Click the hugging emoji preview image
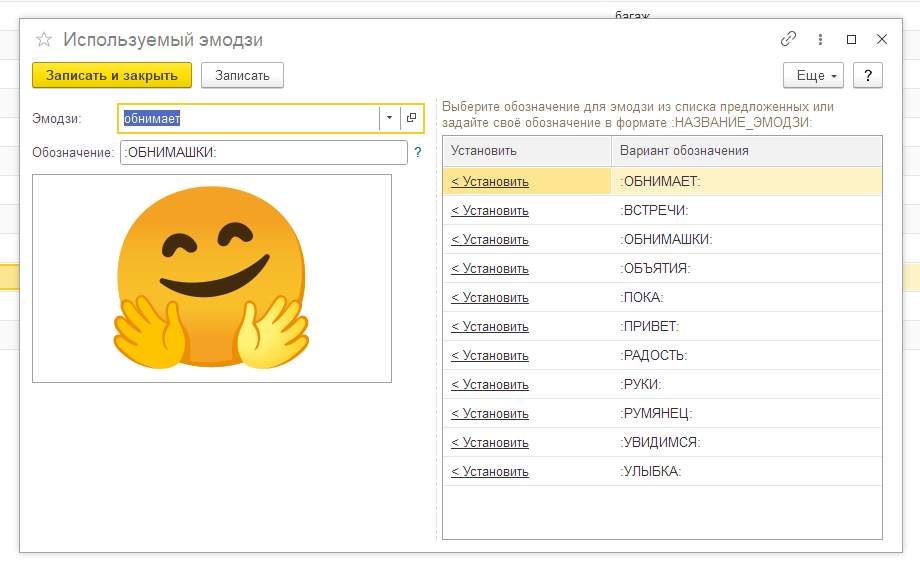 (212, 278)
